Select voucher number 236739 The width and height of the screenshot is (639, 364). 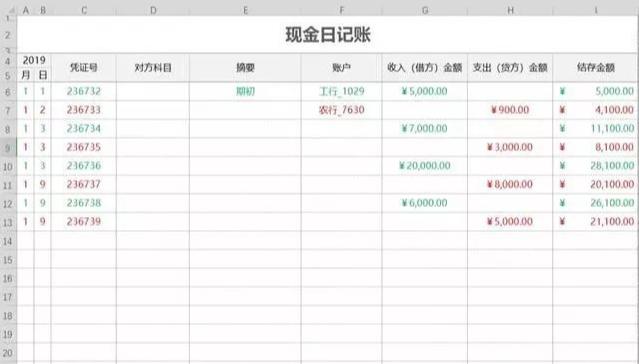point(84,222)
